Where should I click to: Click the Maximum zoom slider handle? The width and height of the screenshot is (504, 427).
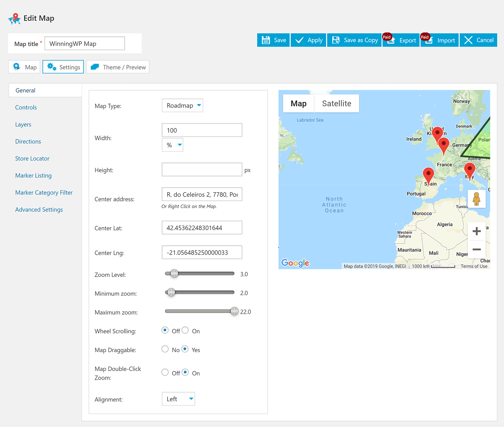(234, 311)
